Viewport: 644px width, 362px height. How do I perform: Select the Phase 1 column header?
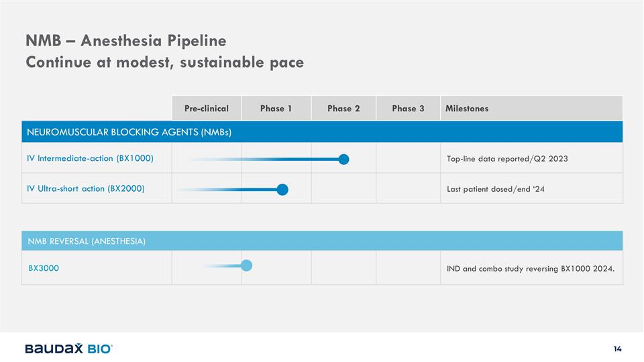[x=276, y=109]
